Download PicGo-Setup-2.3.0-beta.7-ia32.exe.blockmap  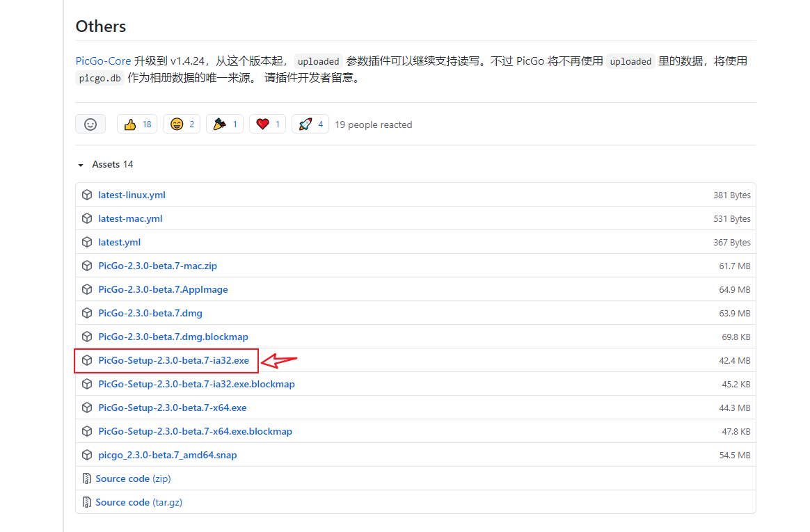196,385
